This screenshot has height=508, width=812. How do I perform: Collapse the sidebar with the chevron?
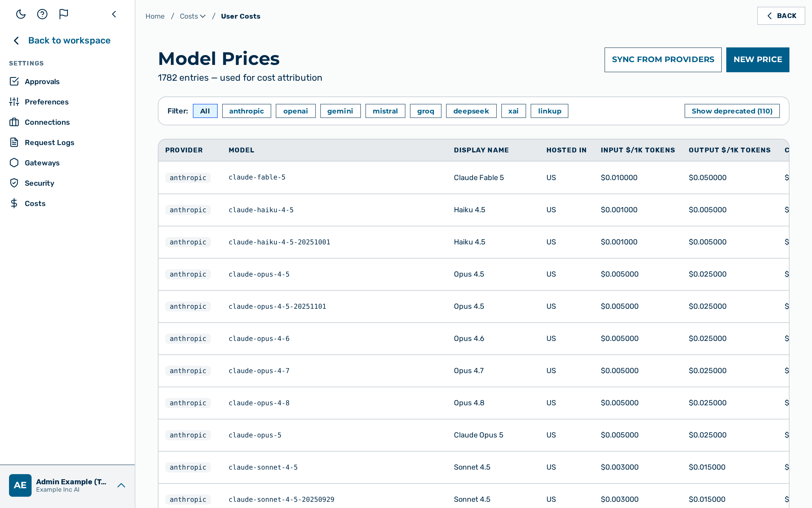pos(114,14)
